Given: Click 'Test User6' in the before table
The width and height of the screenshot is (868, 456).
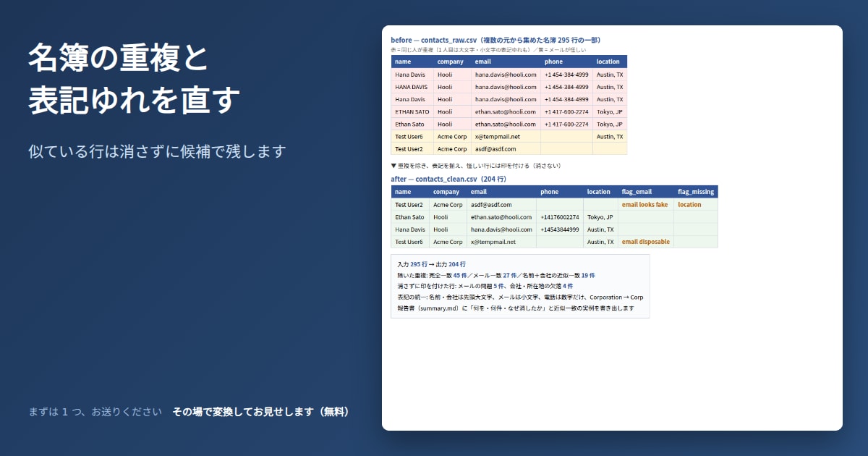Looking at the screenshot, I should click(x=409, y=136).
